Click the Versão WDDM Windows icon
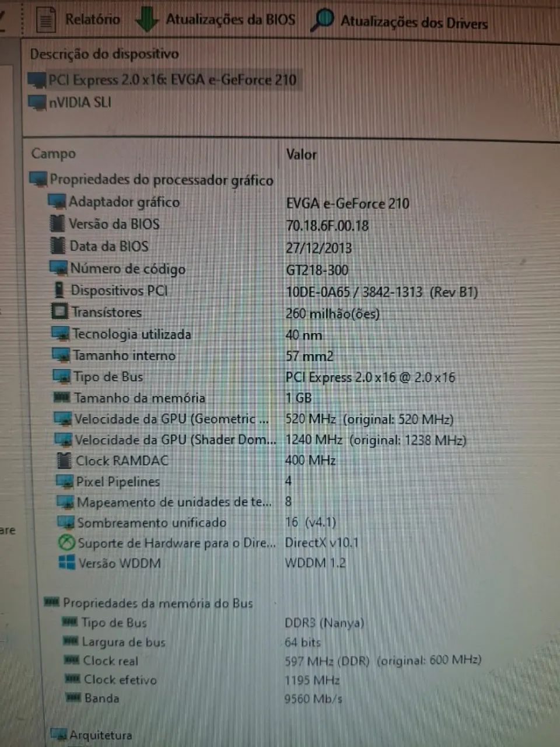Viewport: 560px width, 747px height. 67,563
